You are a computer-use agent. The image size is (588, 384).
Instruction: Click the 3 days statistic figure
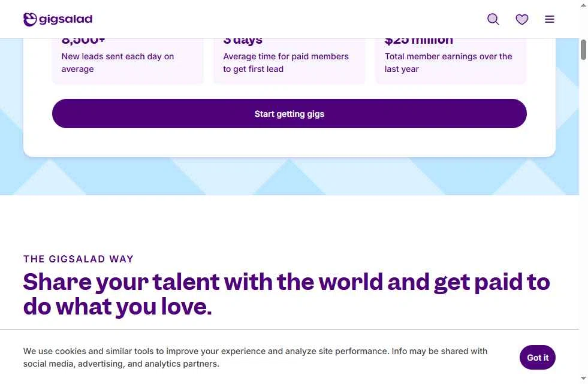[243, 42]
